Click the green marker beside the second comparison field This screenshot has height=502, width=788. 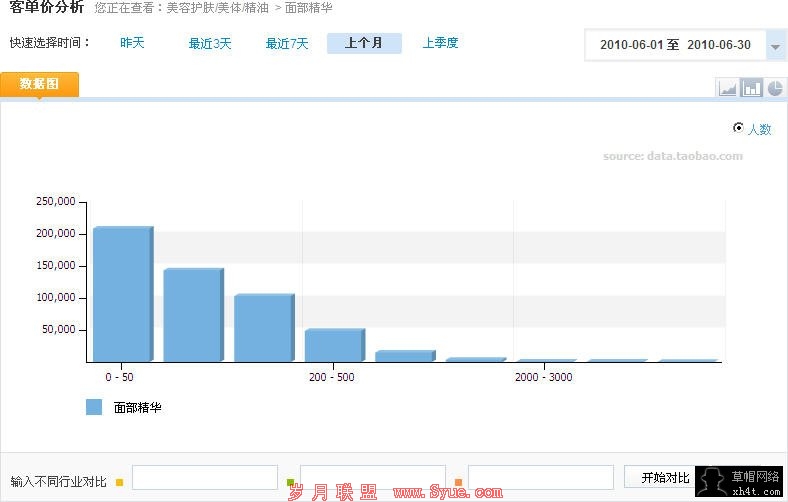click(x=291, y=482)
